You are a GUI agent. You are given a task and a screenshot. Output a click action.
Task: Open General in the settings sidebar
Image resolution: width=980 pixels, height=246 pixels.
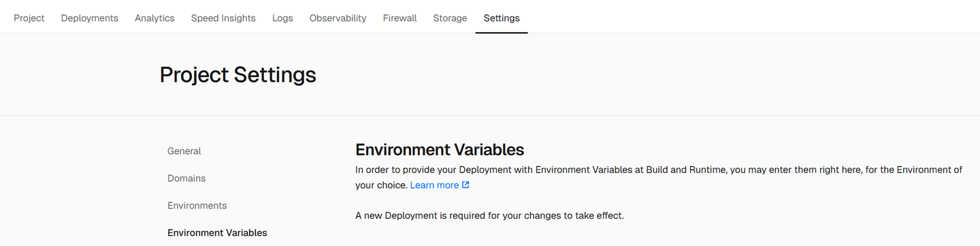click(184, 151)
